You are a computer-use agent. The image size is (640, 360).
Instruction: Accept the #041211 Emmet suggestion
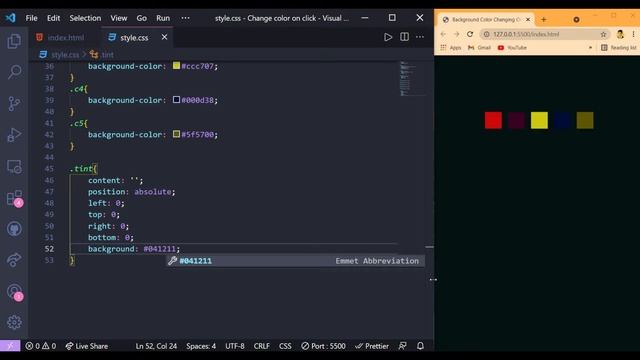(x=296, y=261)
